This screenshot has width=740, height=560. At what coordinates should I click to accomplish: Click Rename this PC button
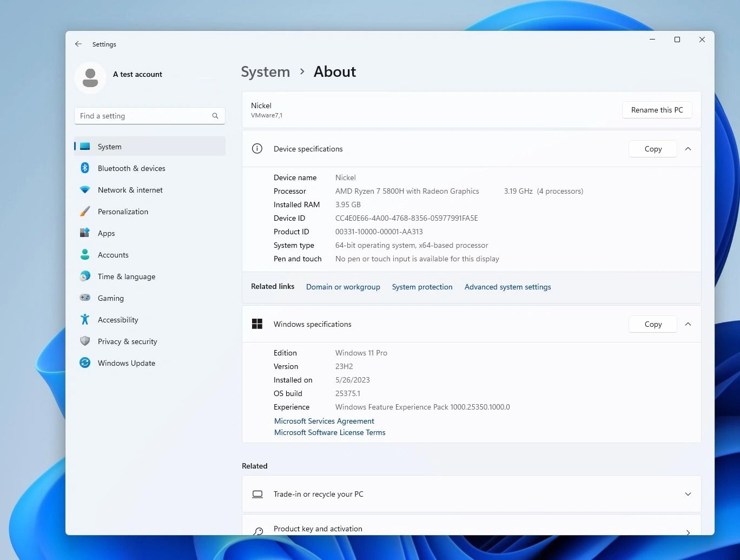click(x=657, y=110)
